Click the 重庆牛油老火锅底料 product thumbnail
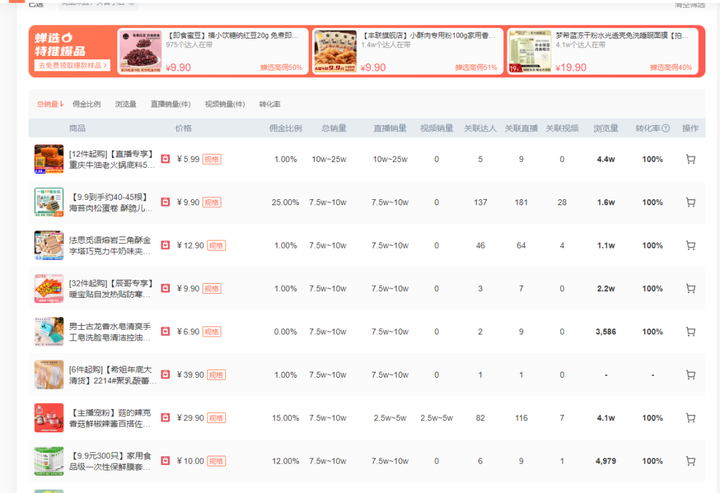720x493 pixels. pos(49,159)
